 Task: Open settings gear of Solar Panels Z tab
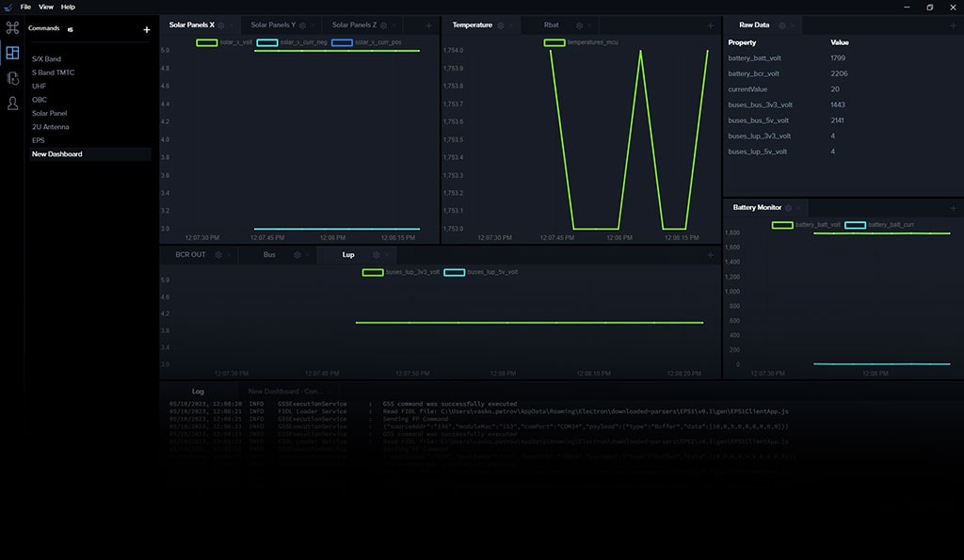[384, 25]
